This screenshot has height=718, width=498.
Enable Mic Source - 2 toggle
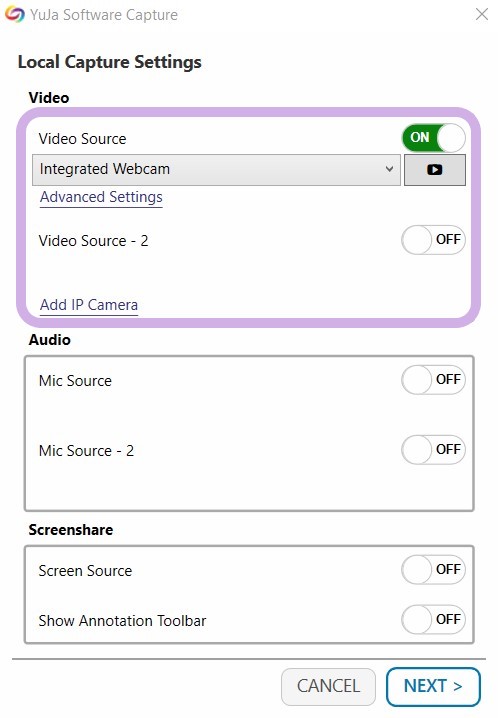tap(433, 450)
